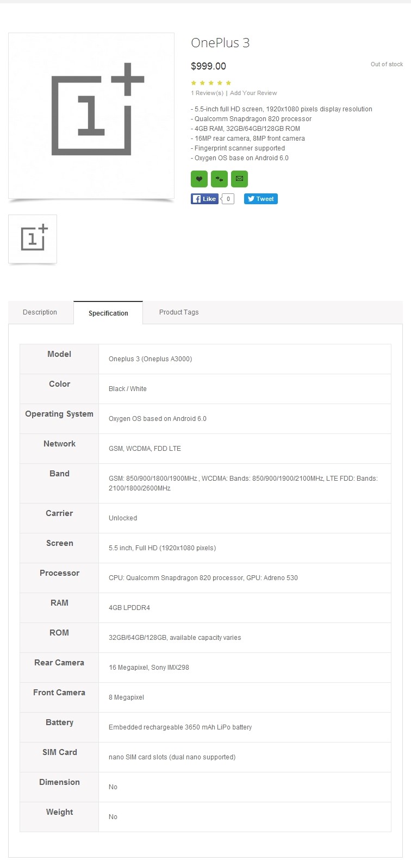Click the Out of stock label

pos(387,64)
